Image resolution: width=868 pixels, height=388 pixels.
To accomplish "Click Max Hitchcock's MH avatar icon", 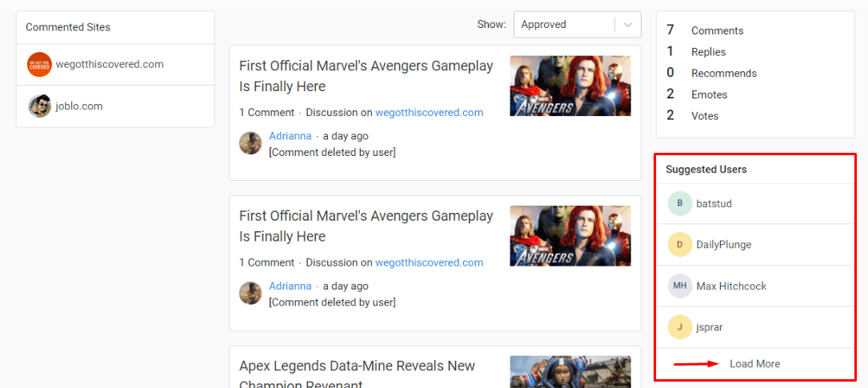I will pyautogui.click(x=679, y=286).
